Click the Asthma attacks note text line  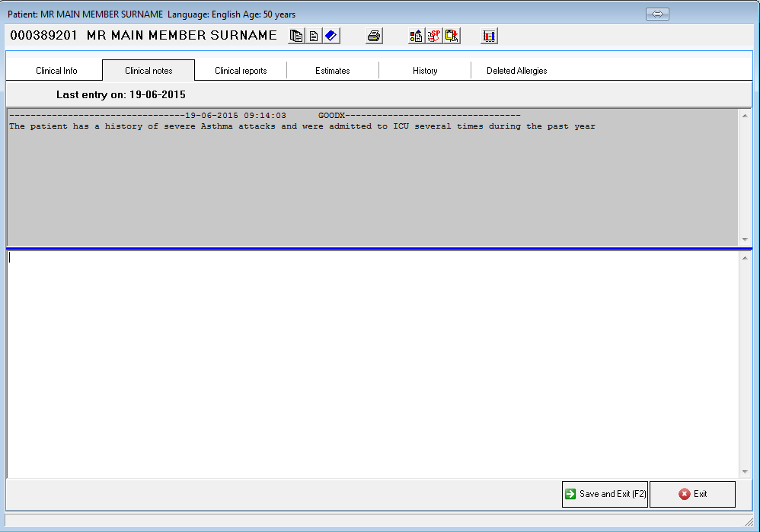coord(302,126)
